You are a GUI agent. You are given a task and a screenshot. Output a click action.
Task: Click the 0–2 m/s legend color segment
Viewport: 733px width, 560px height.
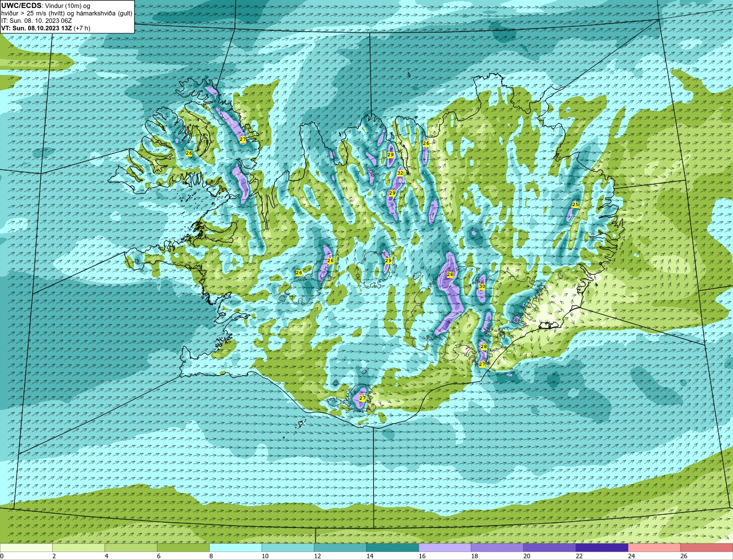coord(26,547)
